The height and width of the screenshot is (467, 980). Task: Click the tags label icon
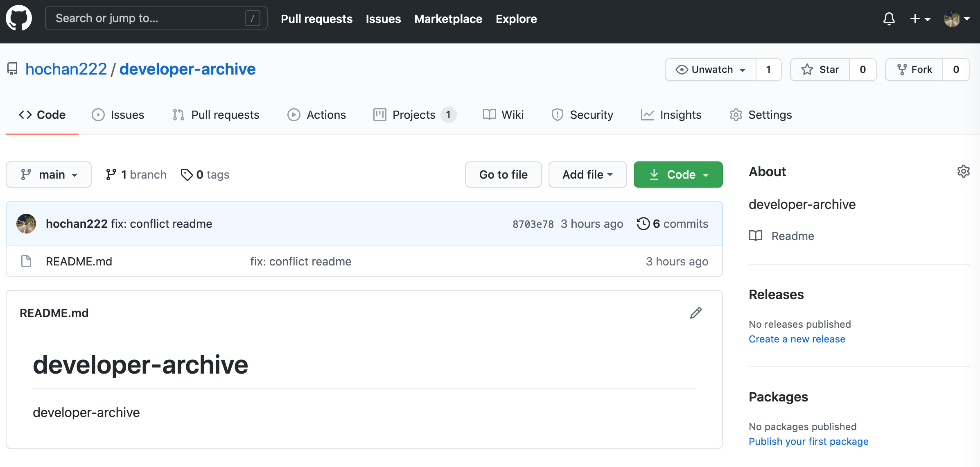click(x=187, y=175)
